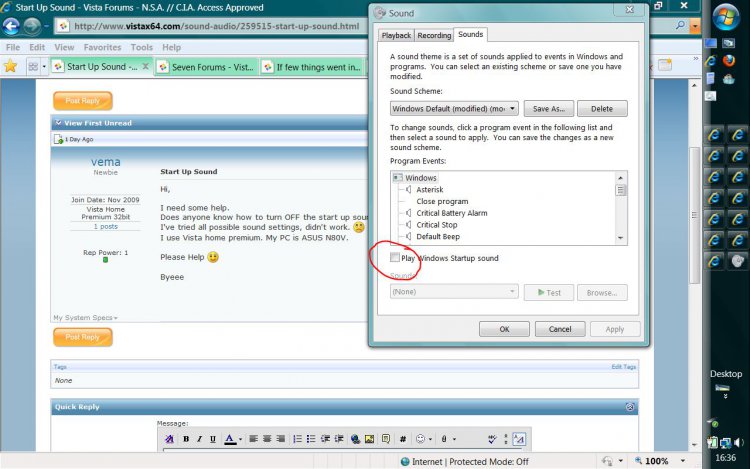Switch to Seven Forums browser tab

tap(207, 67)
